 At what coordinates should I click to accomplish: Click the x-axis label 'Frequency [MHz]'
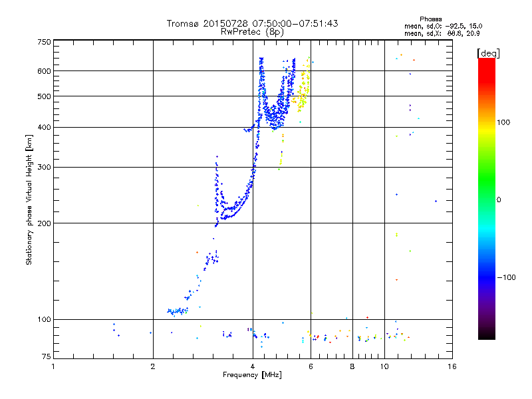[252, 375]
